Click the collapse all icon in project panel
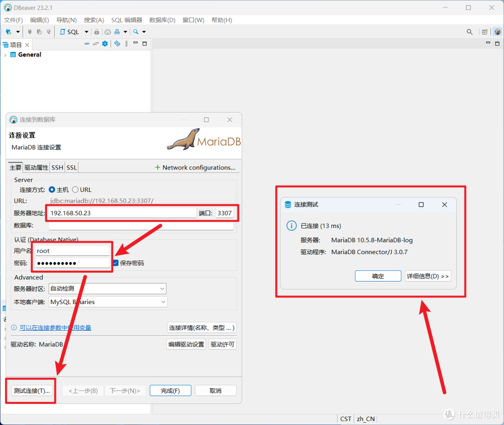This screenshot has width=504, height=425. [86, 44]
